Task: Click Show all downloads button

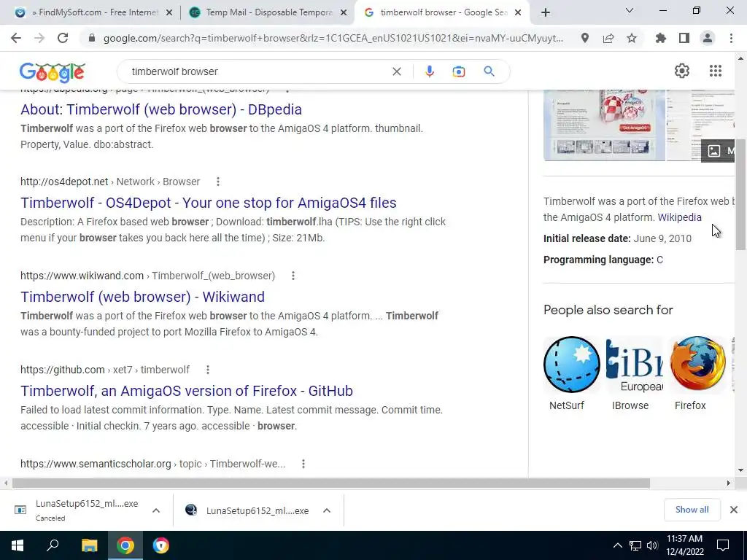Action: tap(692, 510)
